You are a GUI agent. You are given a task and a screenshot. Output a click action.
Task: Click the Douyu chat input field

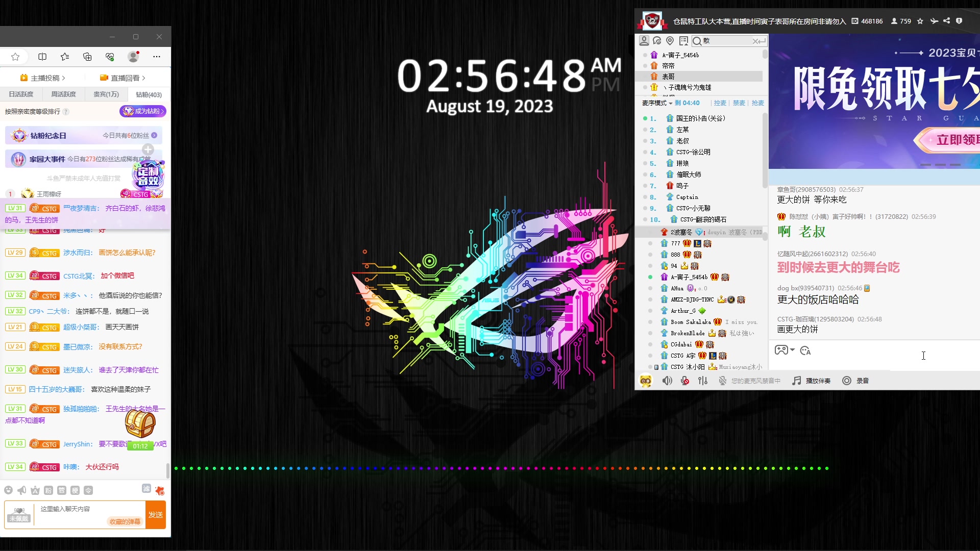pyautogui.click(x=89, y=509)
